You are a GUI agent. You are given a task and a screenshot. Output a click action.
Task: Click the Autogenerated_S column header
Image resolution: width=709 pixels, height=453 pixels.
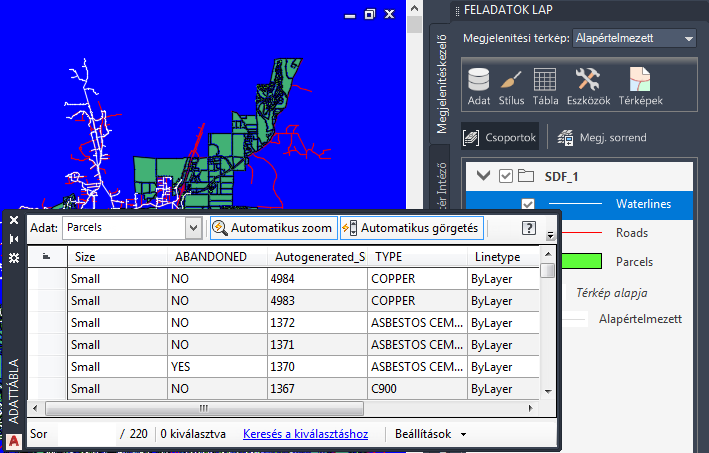[318, 257]
